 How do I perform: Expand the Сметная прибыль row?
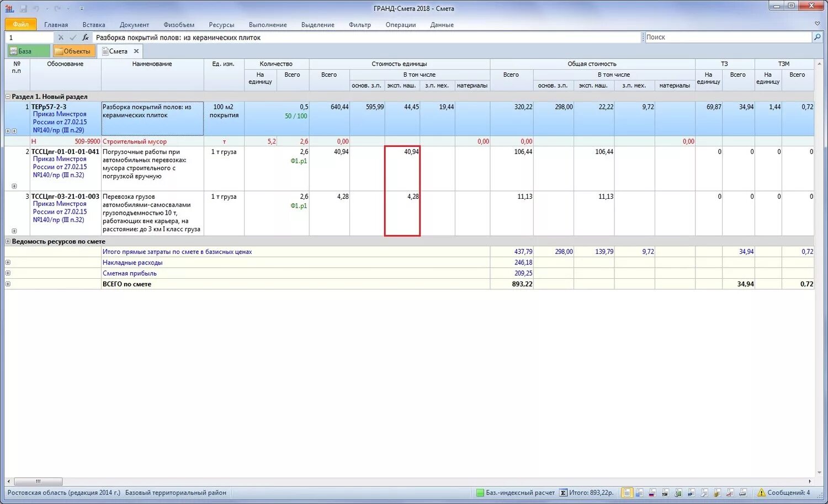(8, 273)
